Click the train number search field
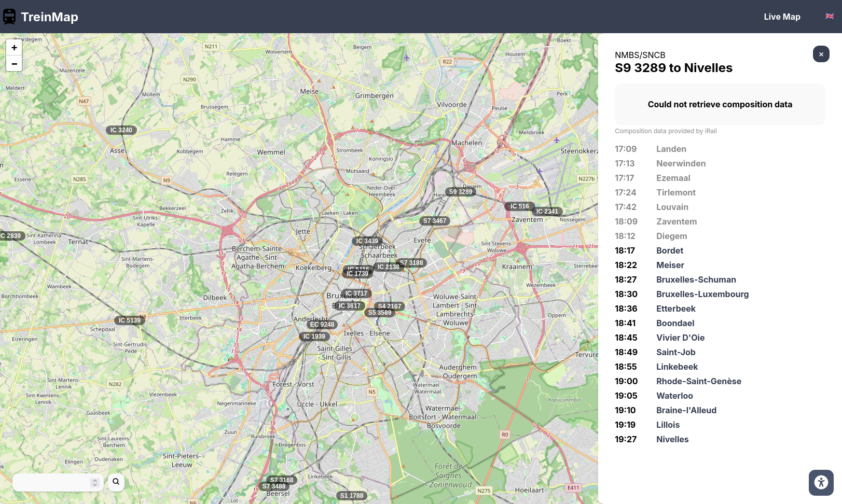The height and width of the screenshot is (504, 842). click(52, 482)
